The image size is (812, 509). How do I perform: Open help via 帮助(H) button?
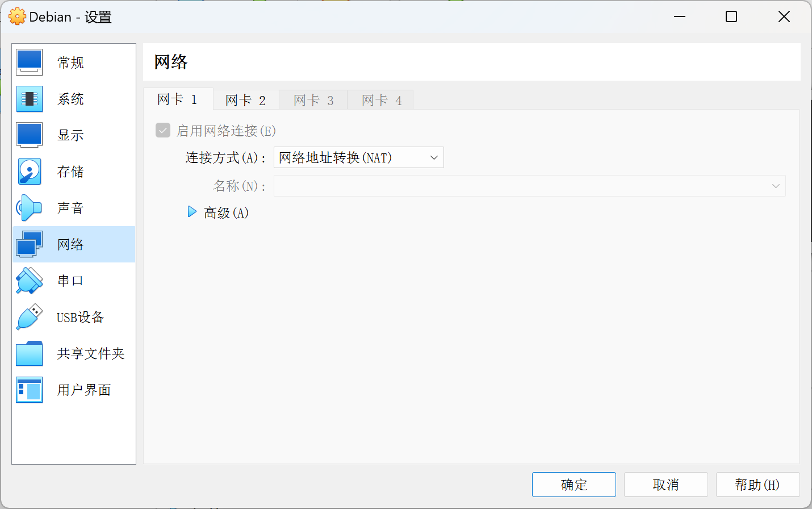click(758, 485)
